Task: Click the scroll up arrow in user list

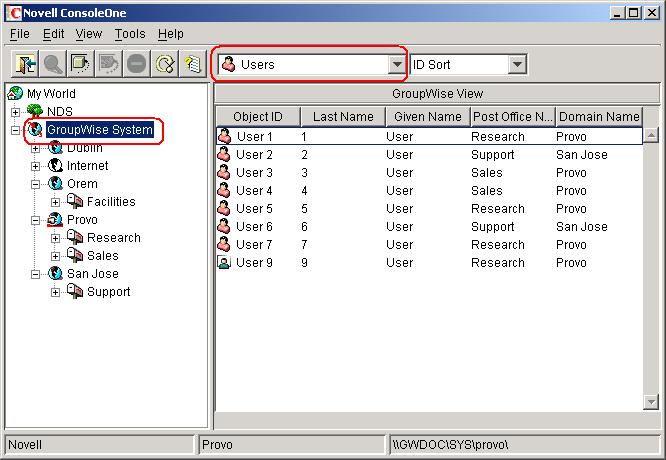Action: 651,135
